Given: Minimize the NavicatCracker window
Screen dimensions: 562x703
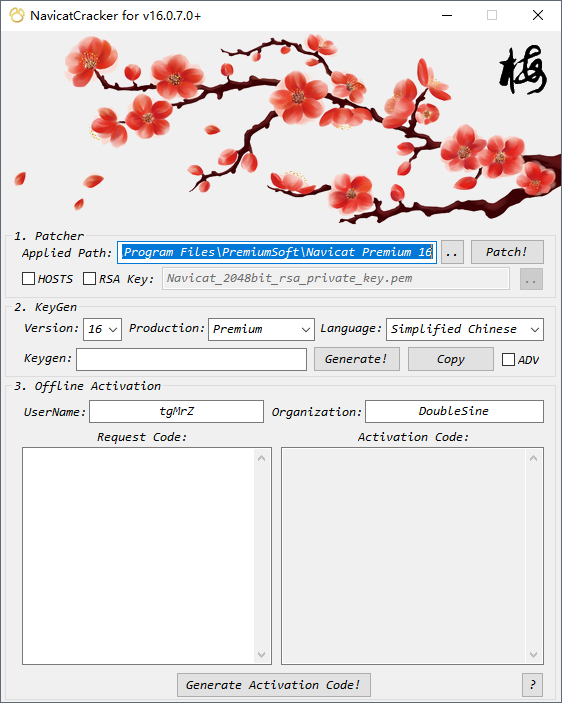Looking at the screenshot, I should 447,15.
